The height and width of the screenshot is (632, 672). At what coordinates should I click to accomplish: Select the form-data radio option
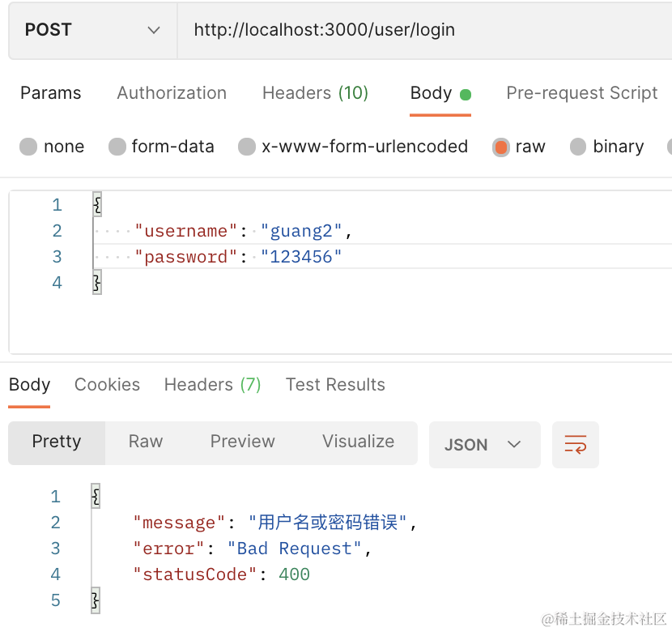pos(118,147)
